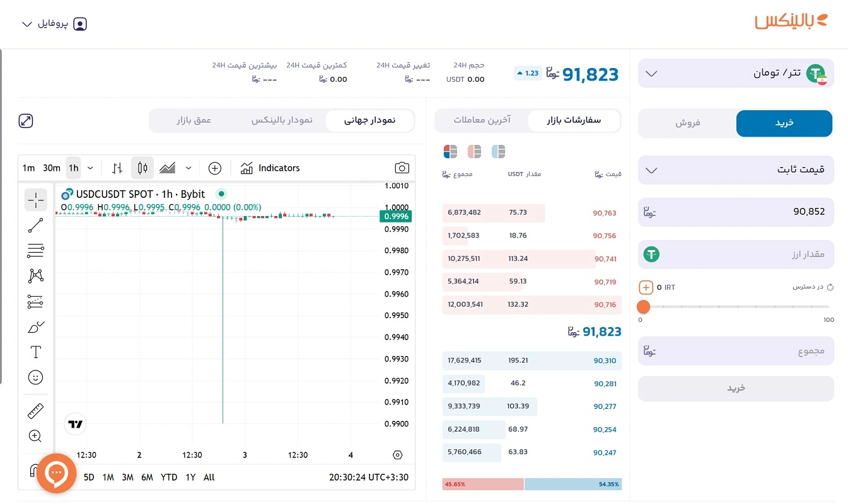Switch to نمودار بالینکس tab
Image resolution: width=848 pixels, height=504 pixels.
[282, 120]
